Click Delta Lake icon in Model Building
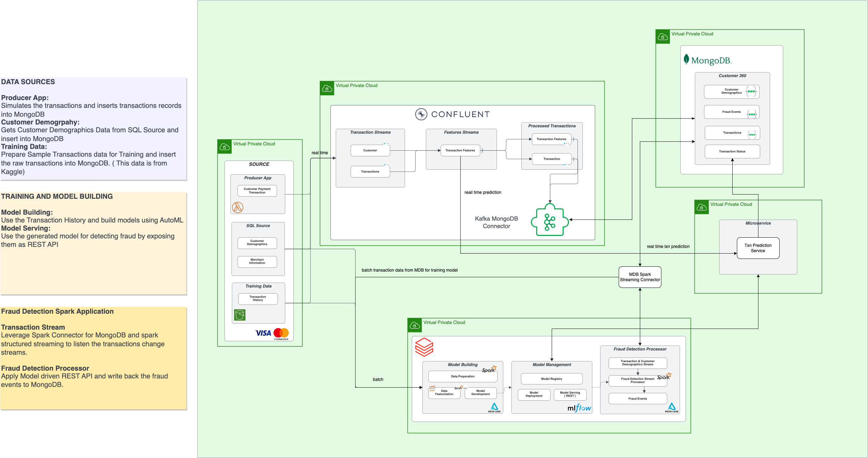This screenshot has width=868, height=458. pyautogui.click(x=494, y=407)
